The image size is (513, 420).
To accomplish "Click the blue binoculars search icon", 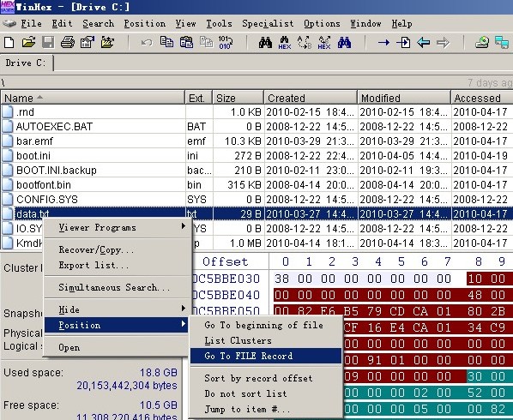I will [344, 43].
